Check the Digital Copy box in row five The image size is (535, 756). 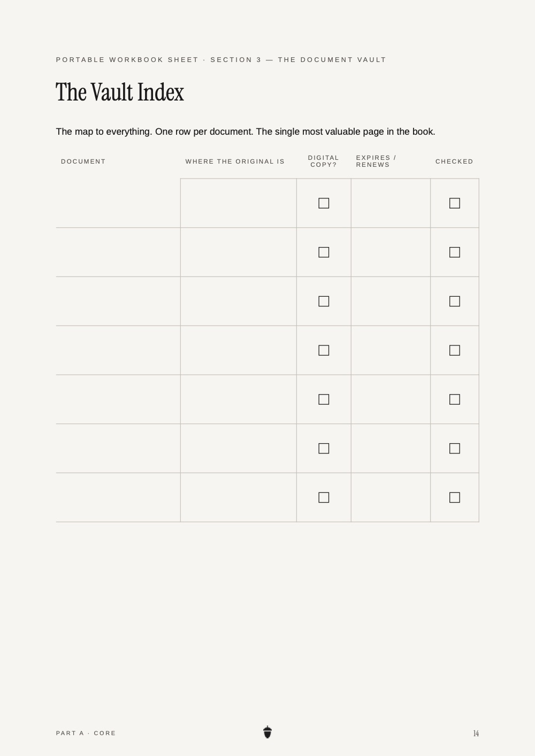click(x=324, y=399)
